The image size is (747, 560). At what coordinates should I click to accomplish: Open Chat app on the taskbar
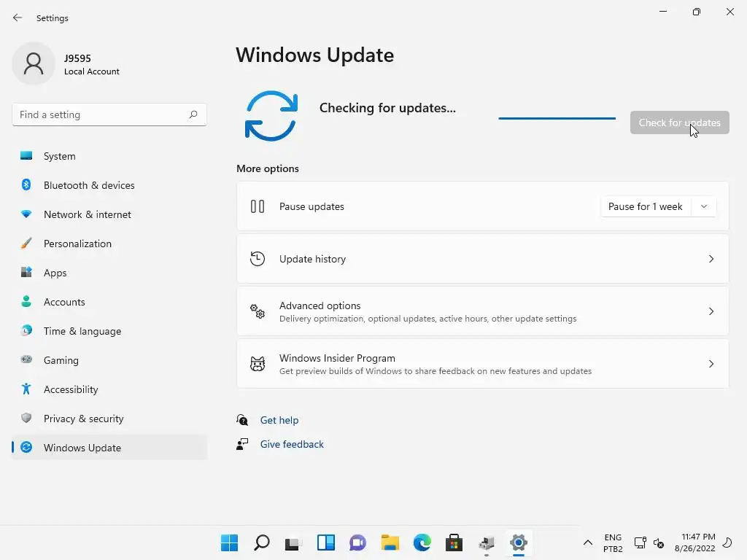point(357,542)
